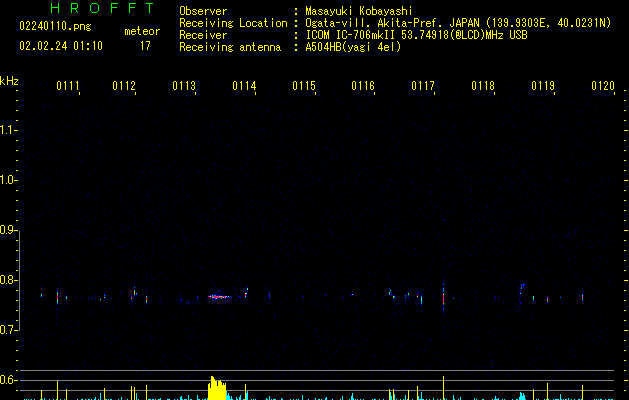Screen dimensions: 629x400
Task: Click the 0.7 kHz axis label
Action: coord(8,330)
